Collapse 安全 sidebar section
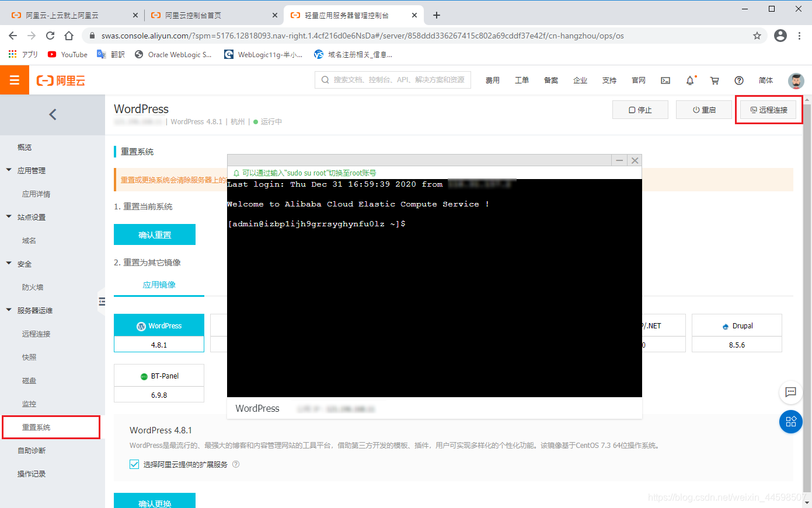Screen dimensions: 812x508 (x=9, y=264)
